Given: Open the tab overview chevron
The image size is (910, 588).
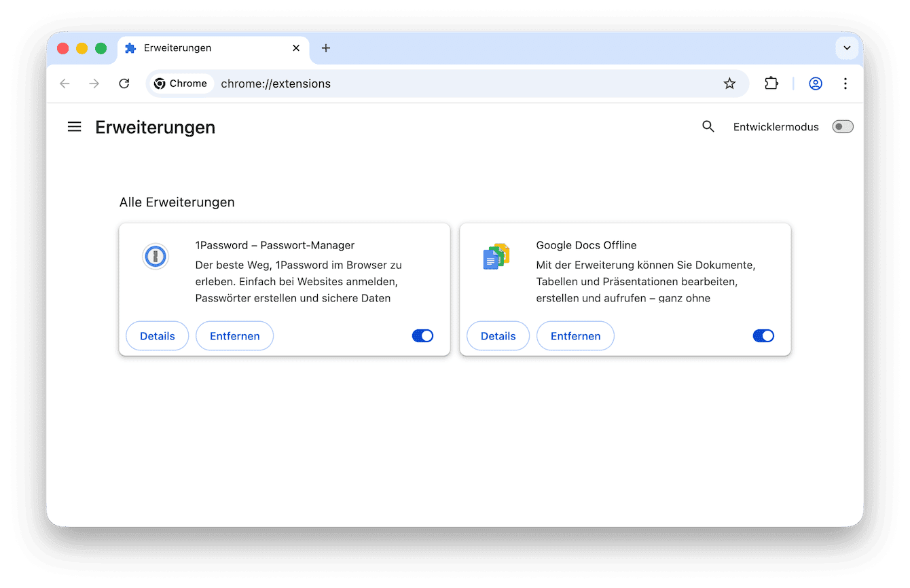Looking at the screenshot, I should pyautogui.click(x=847, y=48).
